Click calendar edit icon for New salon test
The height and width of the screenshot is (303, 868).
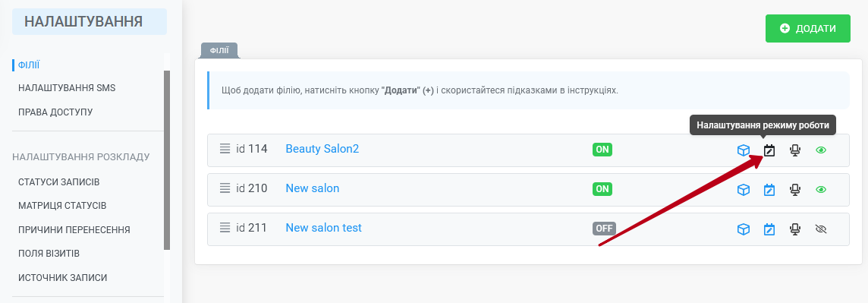pos(769,229)
